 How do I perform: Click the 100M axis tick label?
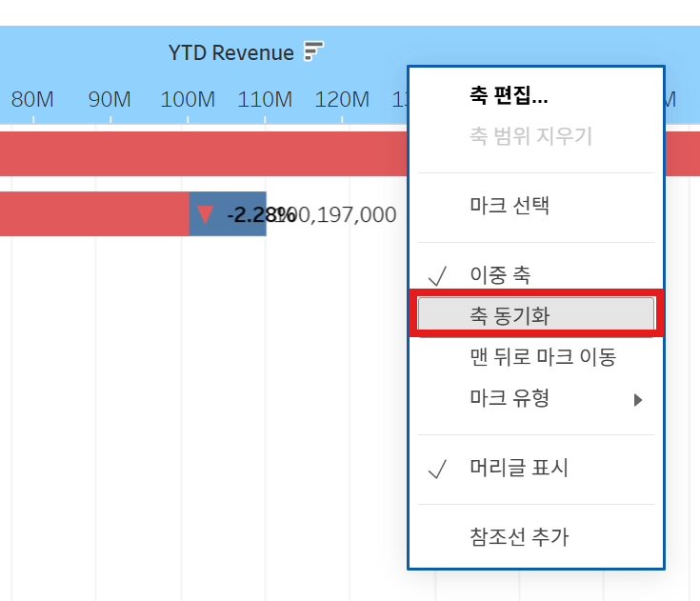[188, 99]
